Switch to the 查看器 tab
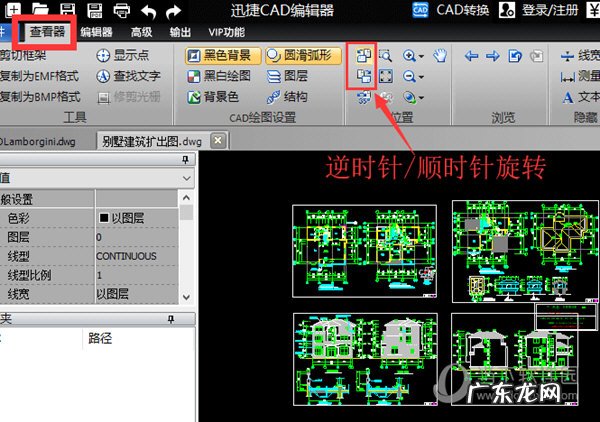600x422 pixels. click(47, 31)
